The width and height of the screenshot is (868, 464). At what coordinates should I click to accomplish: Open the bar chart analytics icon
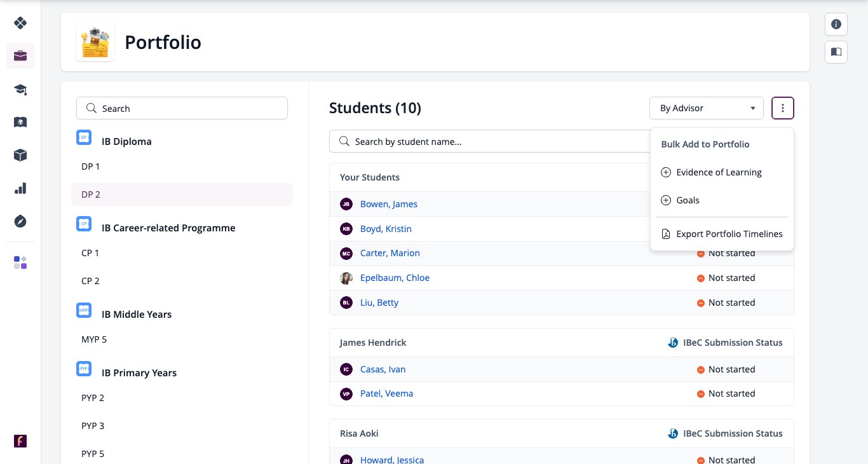[20, 188]
